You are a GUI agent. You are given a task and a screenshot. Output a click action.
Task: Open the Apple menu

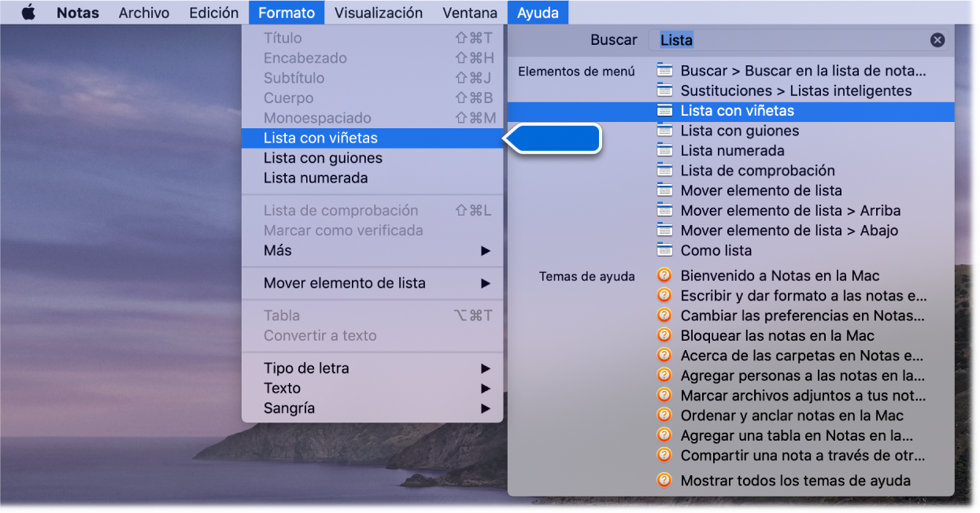pos(28,12)
